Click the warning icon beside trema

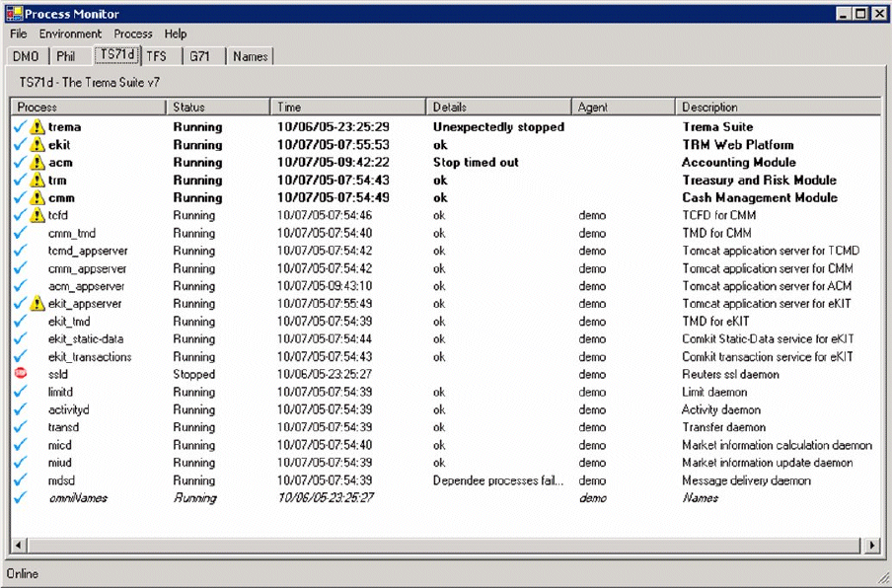37,127
